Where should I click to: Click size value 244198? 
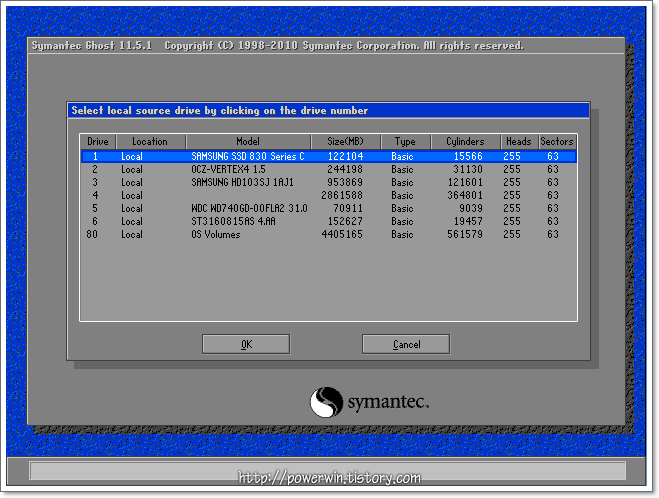click(x=345, y=169)
